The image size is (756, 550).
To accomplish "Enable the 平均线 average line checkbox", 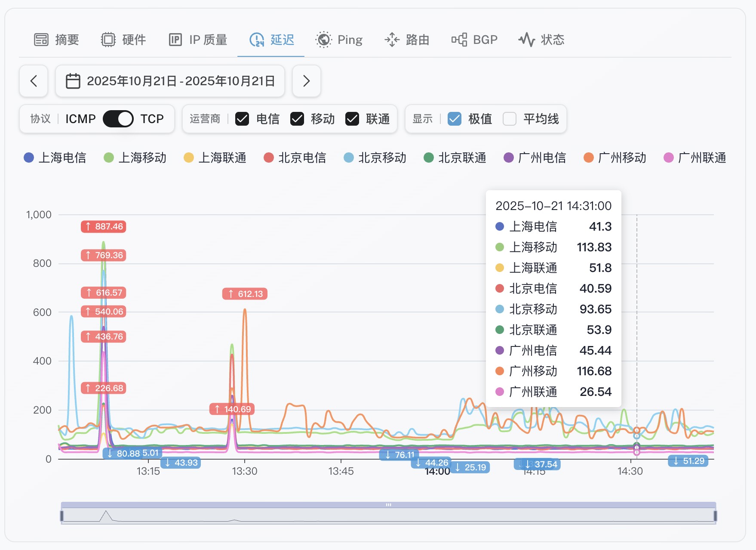I will click(x=510, y=119).
